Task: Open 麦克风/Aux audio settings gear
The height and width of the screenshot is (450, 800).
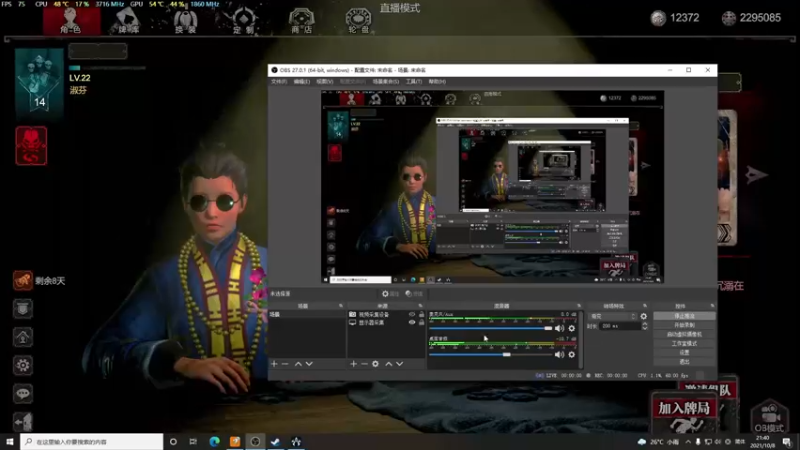Action: click(571, 329)
